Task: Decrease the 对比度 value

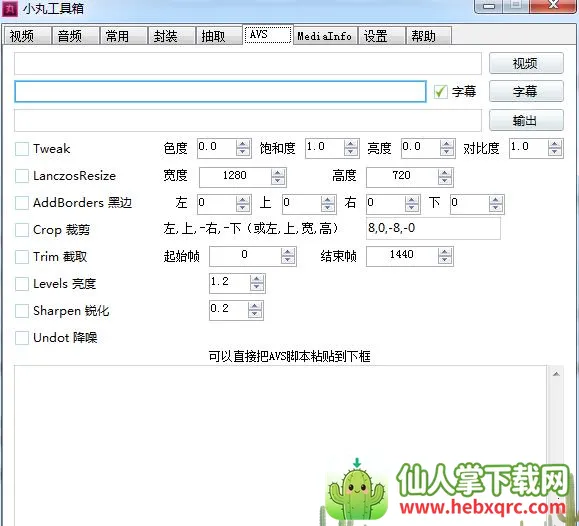Action: coord(555,152)
